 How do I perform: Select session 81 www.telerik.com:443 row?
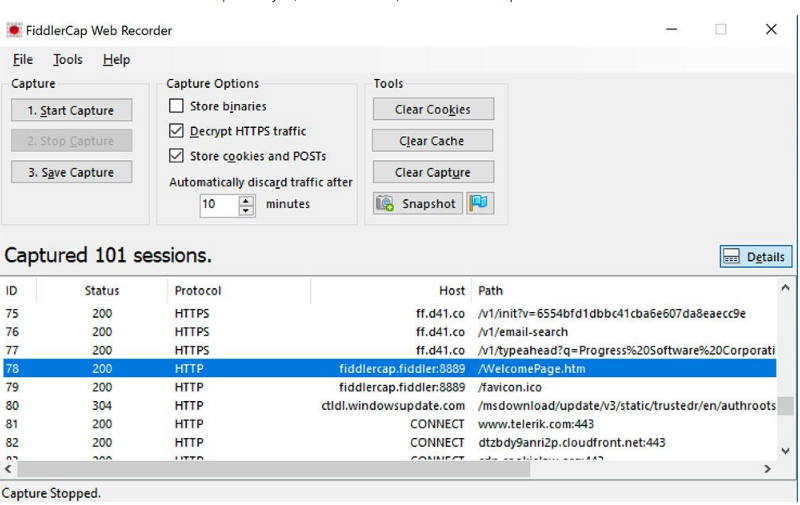(390, 424)
